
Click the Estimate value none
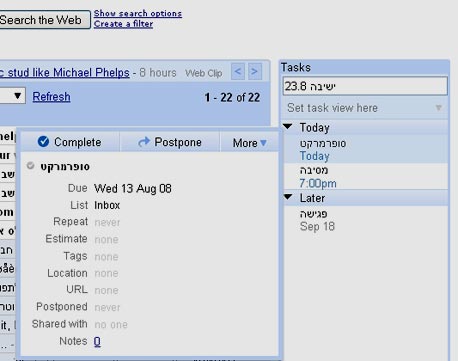[x=106, y=239]
